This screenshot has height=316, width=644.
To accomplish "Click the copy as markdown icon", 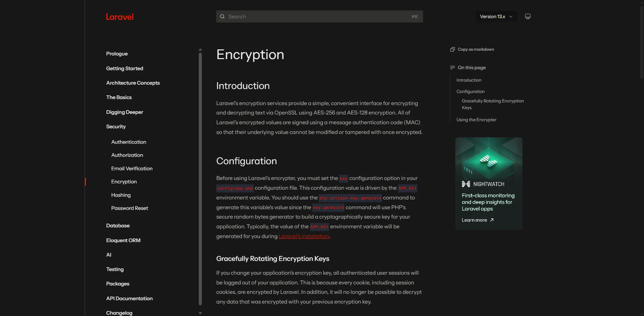I will [x=452, y=49].
